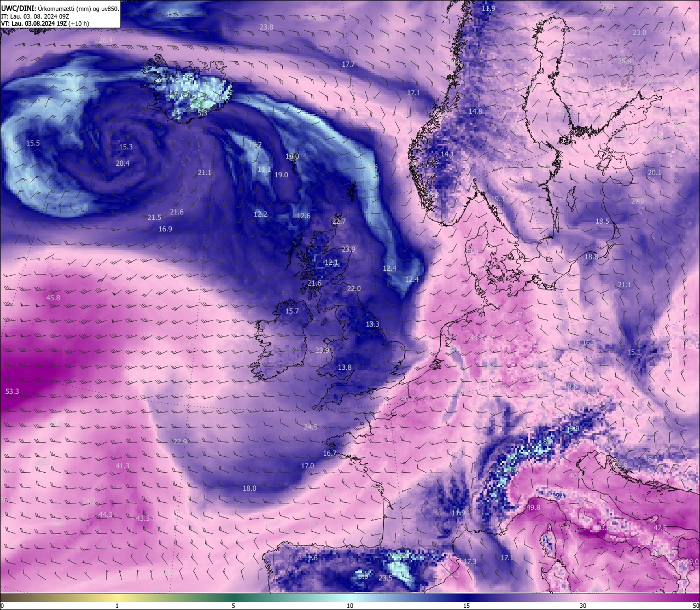This screenshot has width=700, height=610.
Task: Click the 23.8 value label
Action: pyautogui.click(x=266, y=27)
